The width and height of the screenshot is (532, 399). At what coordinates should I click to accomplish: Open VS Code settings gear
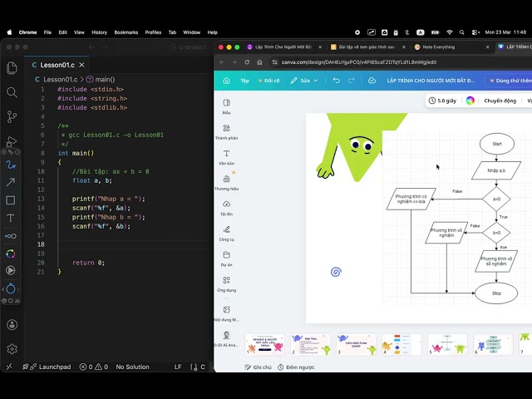pos(12,349)
